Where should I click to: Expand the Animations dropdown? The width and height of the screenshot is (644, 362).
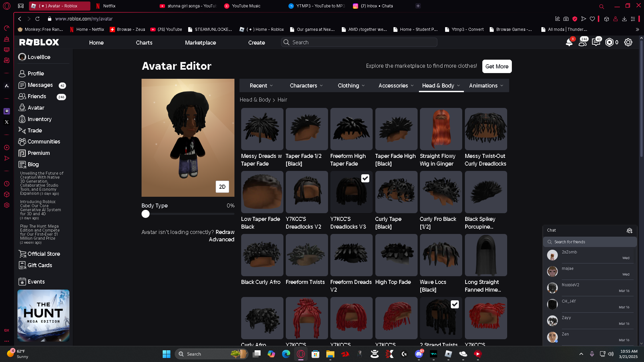point(486,85)
